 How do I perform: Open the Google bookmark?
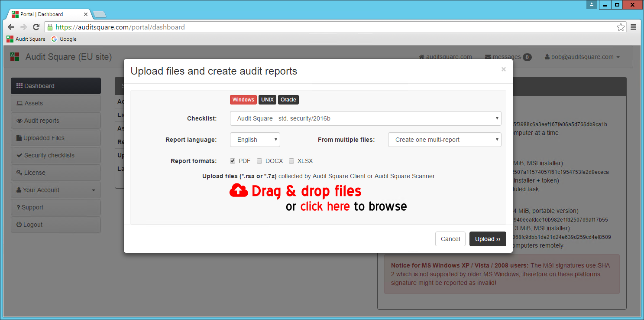[64, 39]
